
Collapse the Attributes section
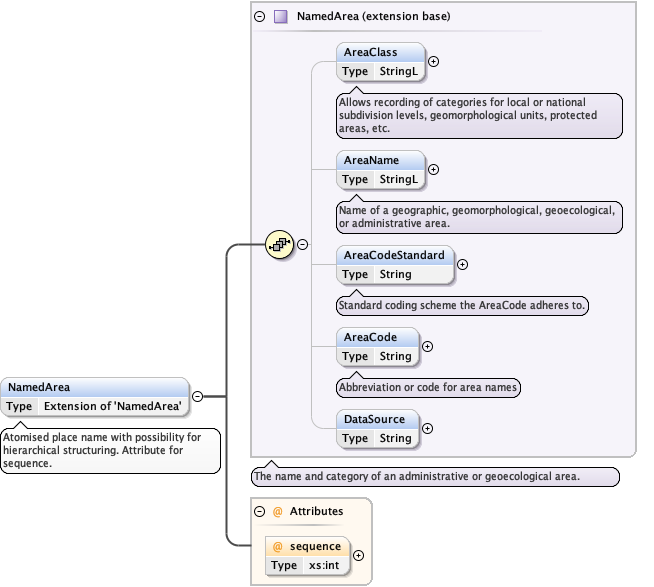tap(260, 511)
